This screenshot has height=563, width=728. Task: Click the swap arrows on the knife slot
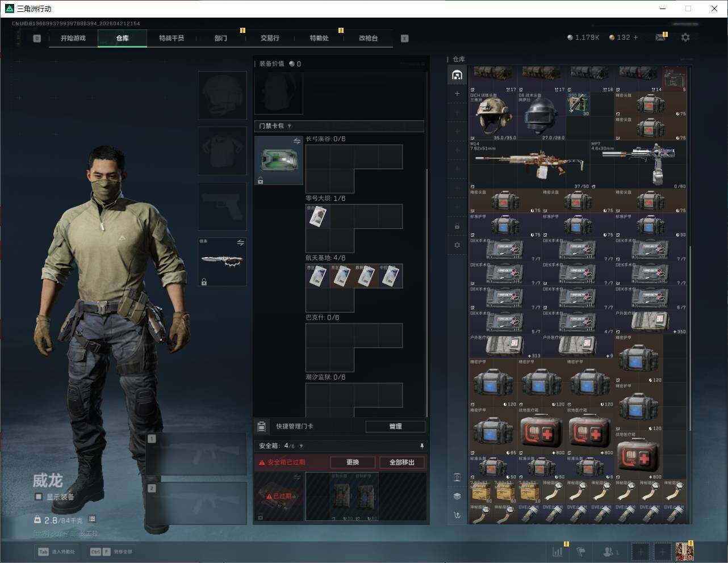[240, 243]
